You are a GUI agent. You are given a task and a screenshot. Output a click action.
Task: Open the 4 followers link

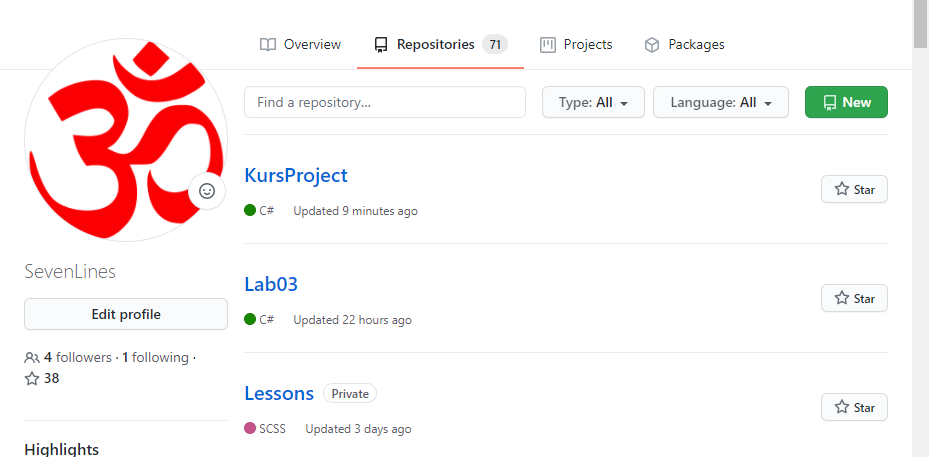click(78, 357)
